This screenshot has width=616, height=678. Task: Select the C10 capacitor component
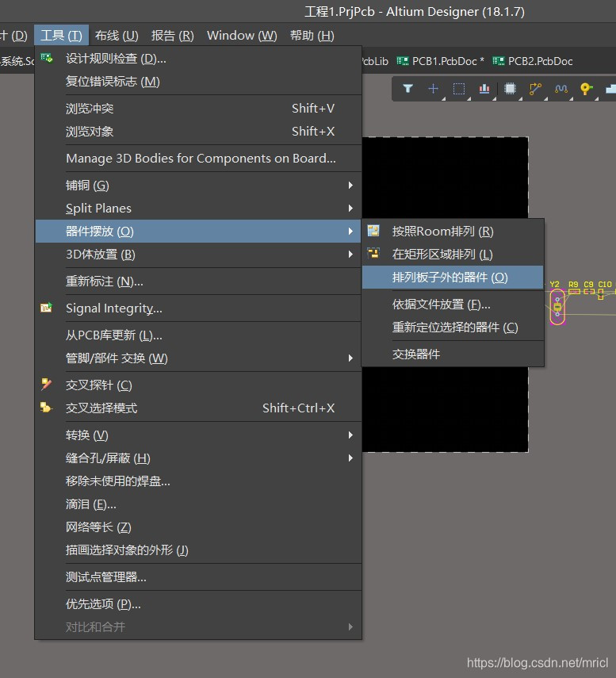pyautogui.click(x=600, y=294)
